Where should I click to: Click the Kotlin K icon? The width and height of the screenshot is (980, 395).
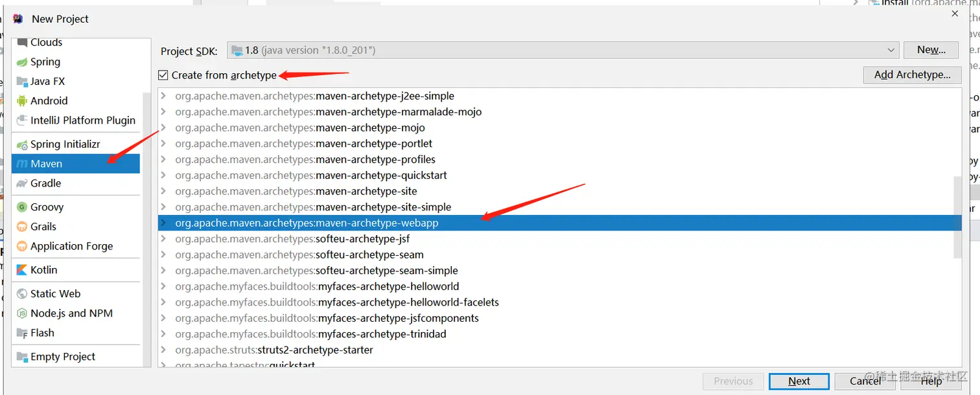(22, 270)
